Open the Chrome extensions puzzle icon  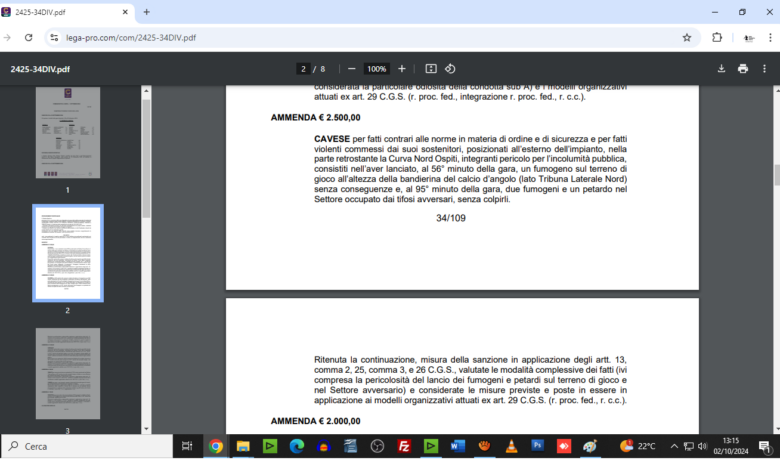(717, 38)
